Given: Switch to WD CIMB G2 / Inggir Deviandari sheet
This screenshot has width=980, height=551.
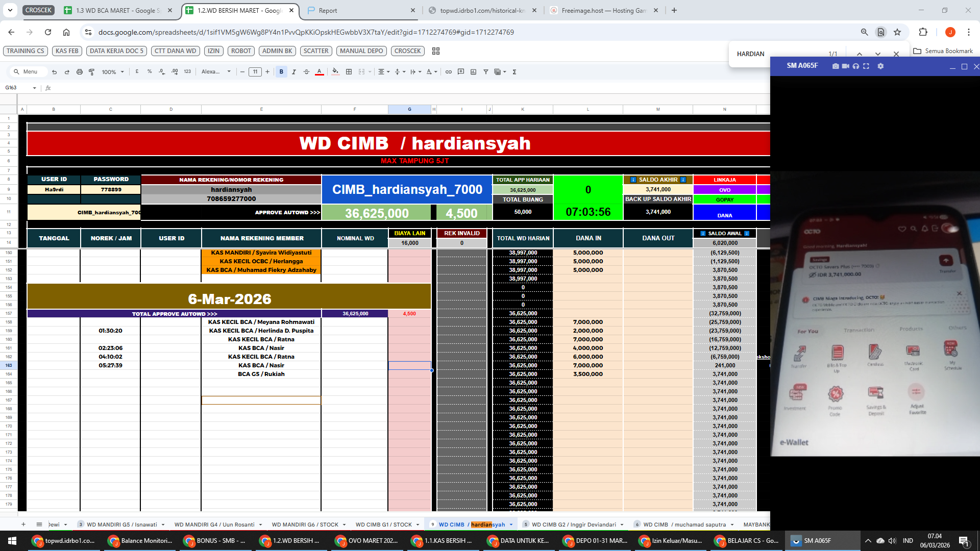Looking at the screenshot, I should click(574, 524).
